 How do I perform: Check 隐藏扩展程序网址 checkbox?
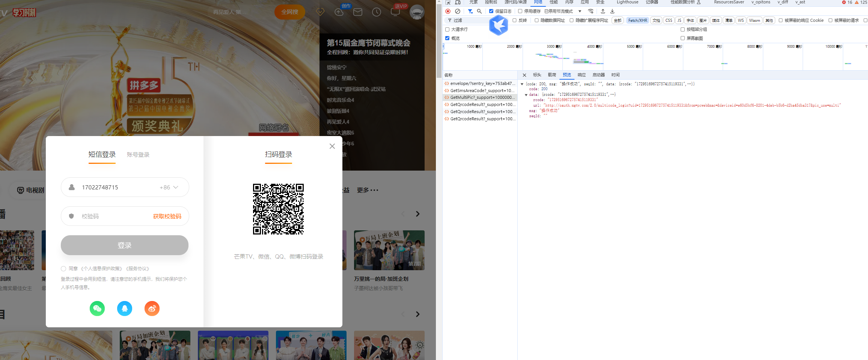572,20
